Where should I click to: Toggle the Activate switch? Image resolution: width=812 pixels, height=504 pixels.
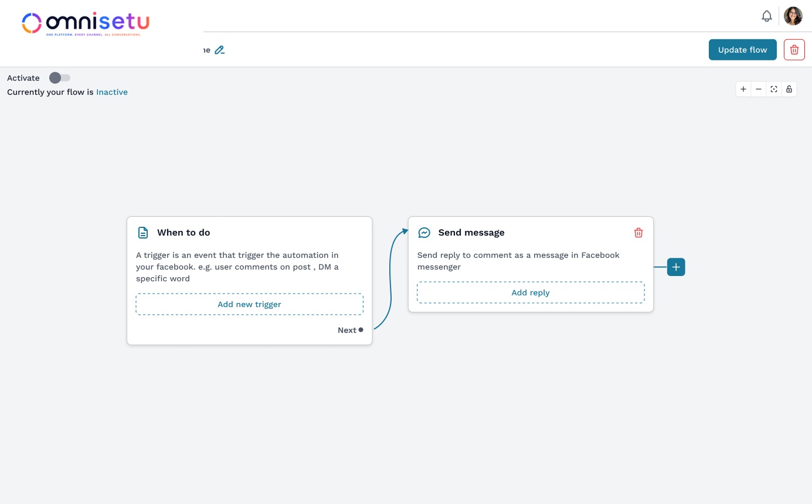(60, 78)
